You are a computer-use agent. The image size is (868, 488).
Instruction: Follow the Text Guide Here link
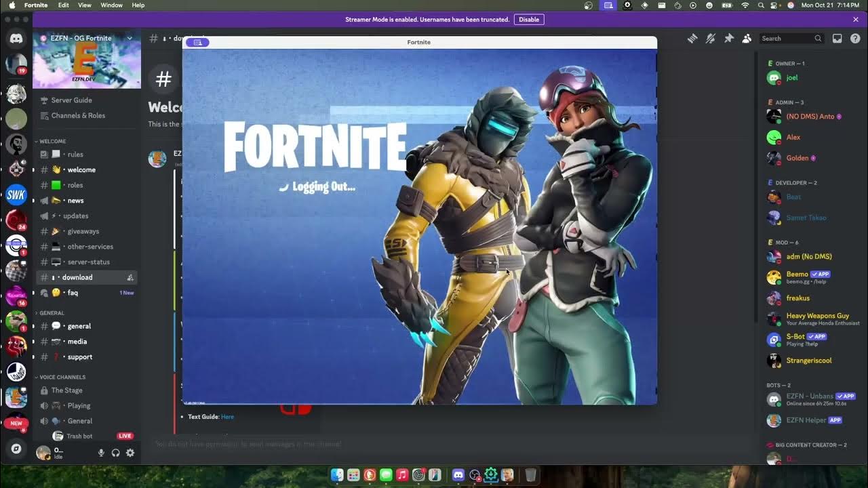227,417
